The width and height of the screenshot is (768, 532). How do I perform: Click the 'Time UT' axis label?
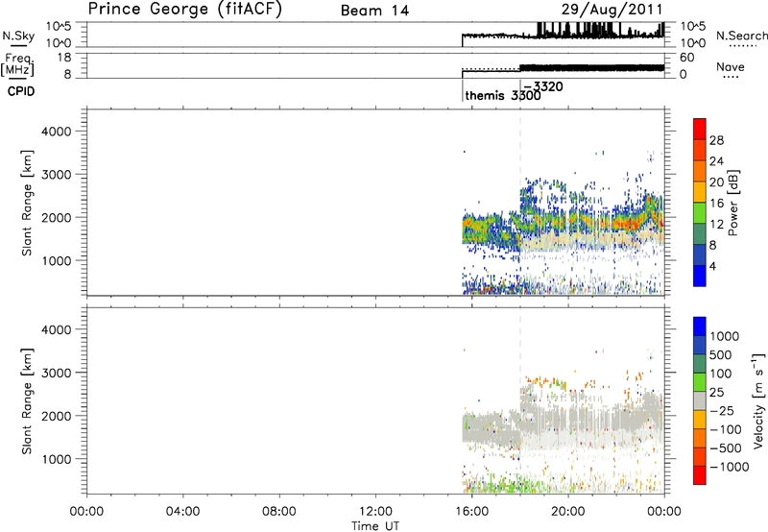(x=375, y=526)
